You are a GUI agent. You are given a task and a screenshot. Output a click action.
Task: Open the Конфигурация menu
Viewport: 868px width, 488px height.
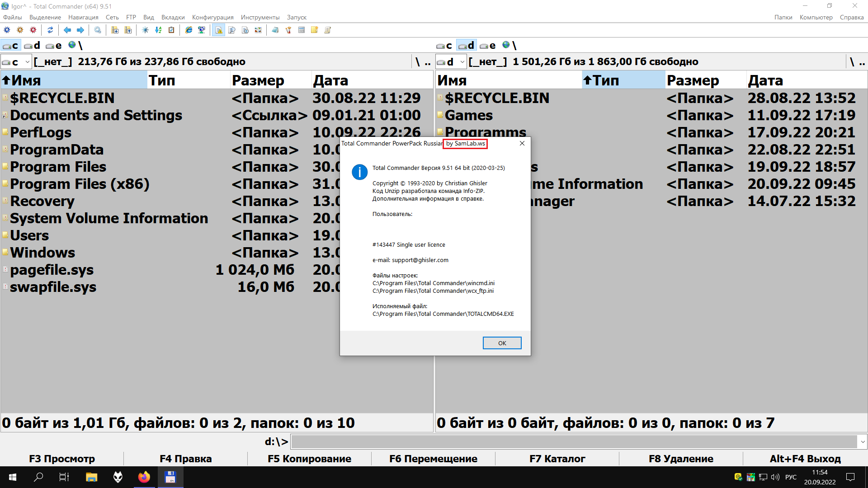coord(212,17)
